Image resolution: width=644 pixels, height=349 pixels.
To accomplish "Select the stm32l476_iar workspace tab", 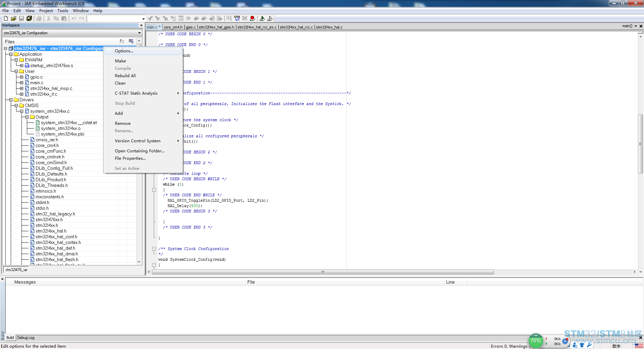I will 16,270.
